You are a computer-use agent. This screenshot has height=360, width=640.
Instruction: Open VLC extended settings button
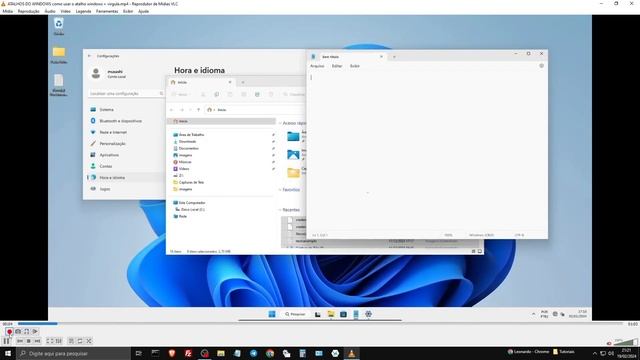(x=59, y=341)
